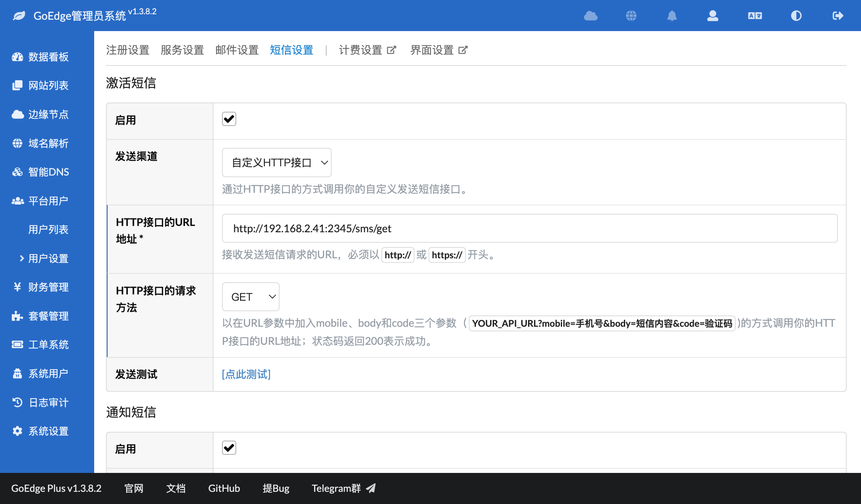Click the HTTP接口 URL address input field
The height and width of the screenshot is (504, 861).
(x=530, y=228)
